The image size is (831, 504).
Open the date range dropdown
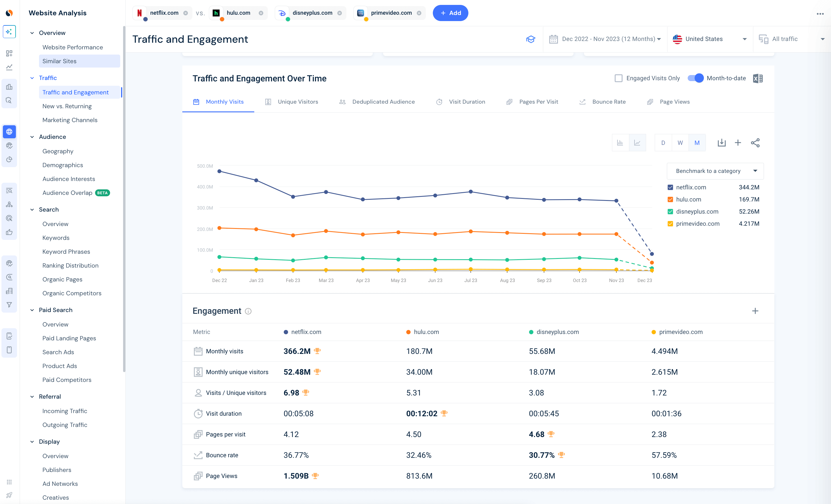click(x=605, y=39)
